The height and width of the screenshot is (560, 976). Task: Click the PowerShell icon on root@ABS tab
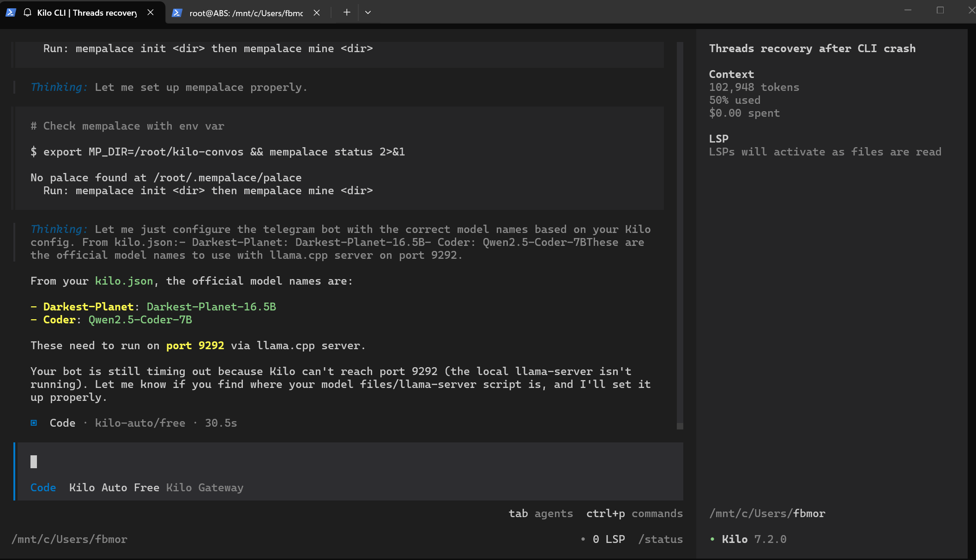click(x=176, y=12)
